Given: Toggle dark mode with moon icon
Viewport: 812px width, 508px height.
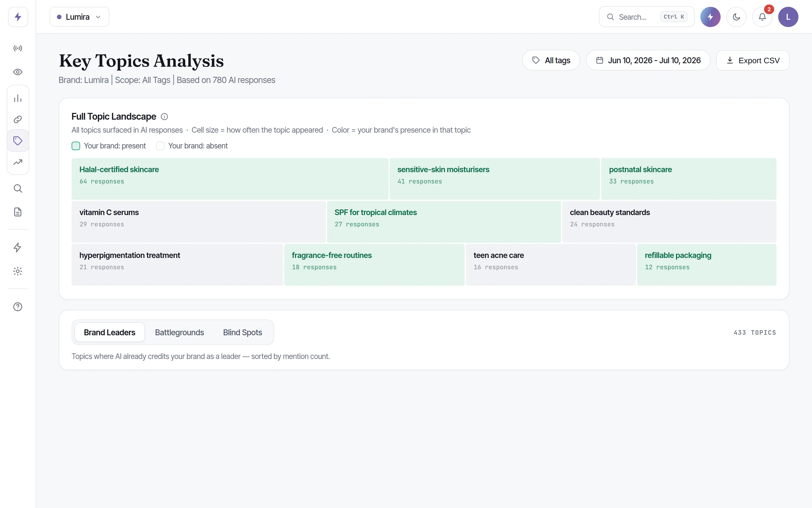Looking at the screenshot, I should point(736,17).
